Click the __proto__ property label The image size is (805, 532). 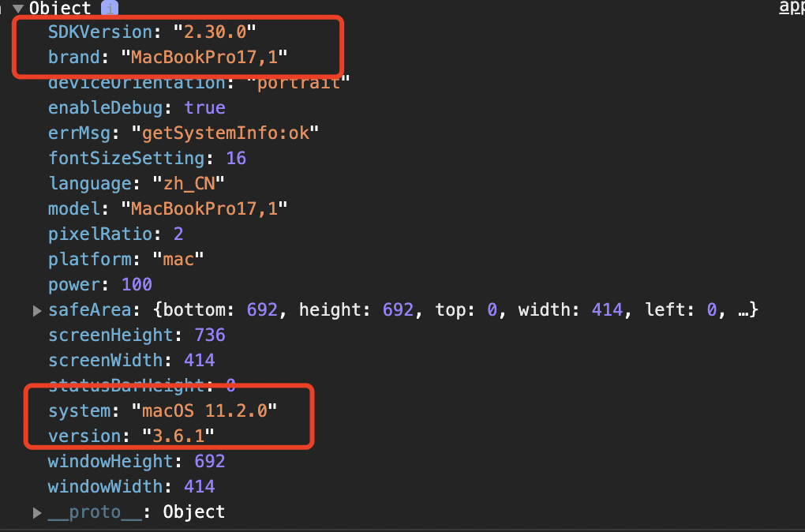95,512
